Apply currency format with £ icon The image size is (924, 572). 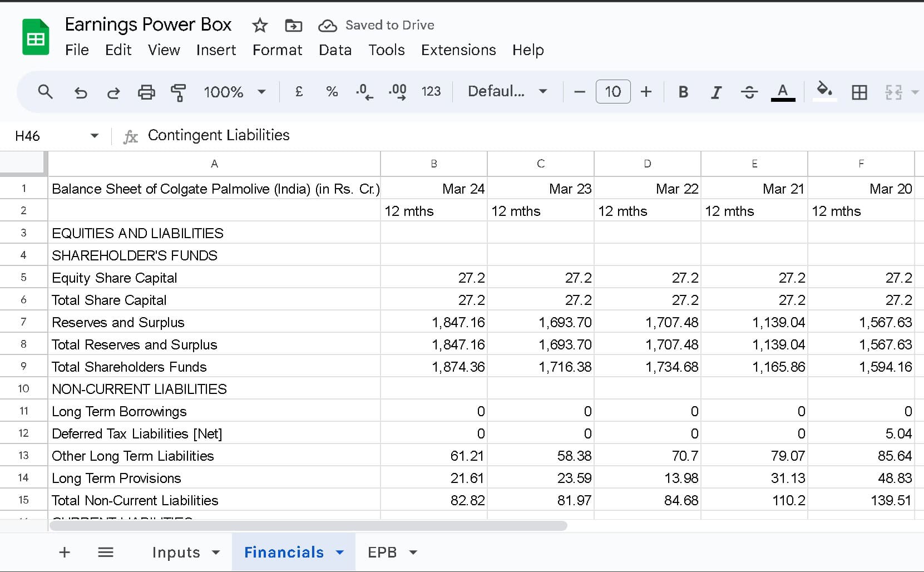(x=299, y=92)
